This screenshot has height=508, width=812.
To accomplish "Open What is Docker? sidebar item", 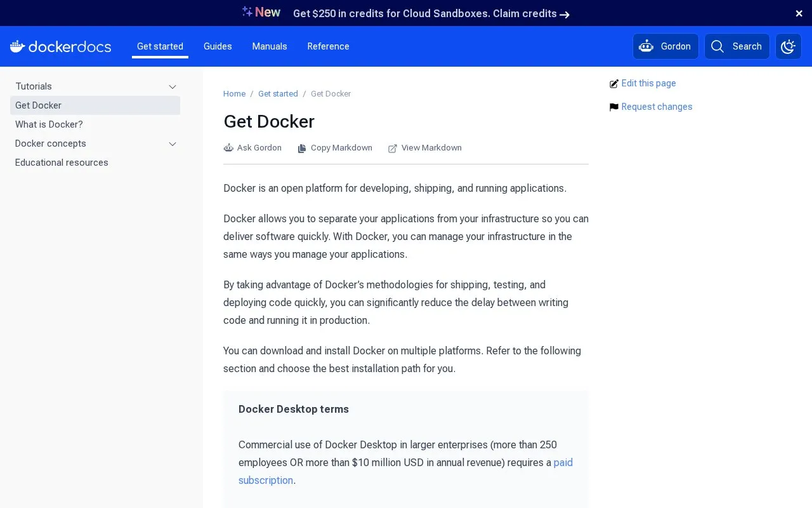I will point(49,124).
